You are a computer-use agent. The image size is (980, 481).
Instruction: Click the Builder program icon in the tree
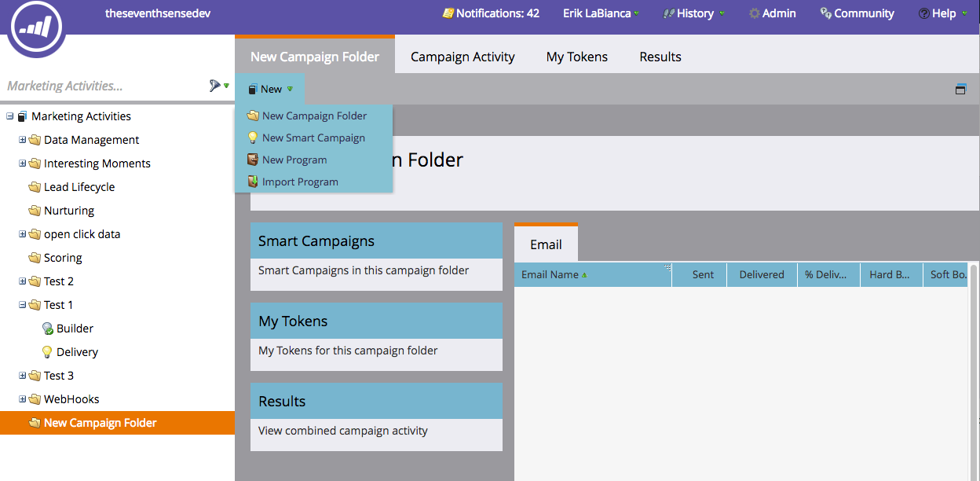pos(48,329)
